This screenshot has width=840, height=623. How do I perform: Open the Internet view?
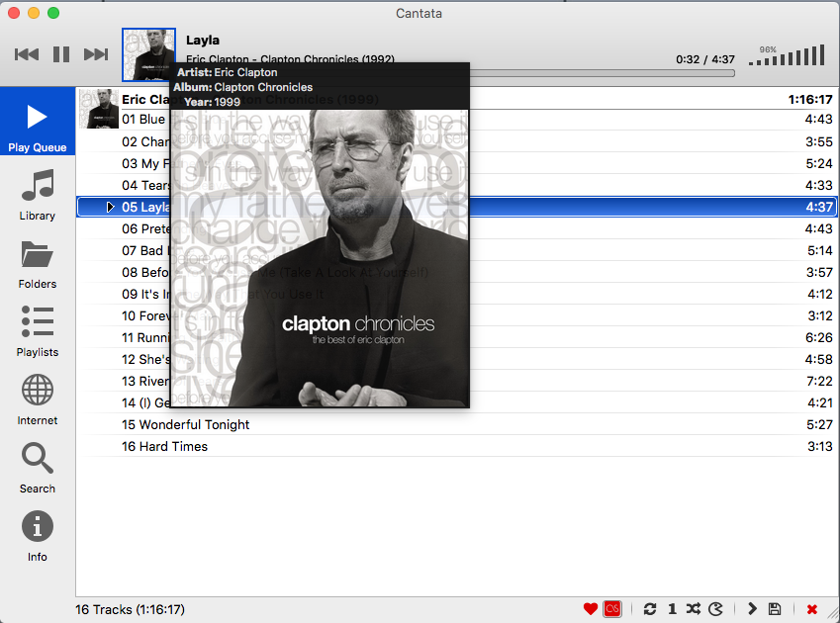click(38, 400)
